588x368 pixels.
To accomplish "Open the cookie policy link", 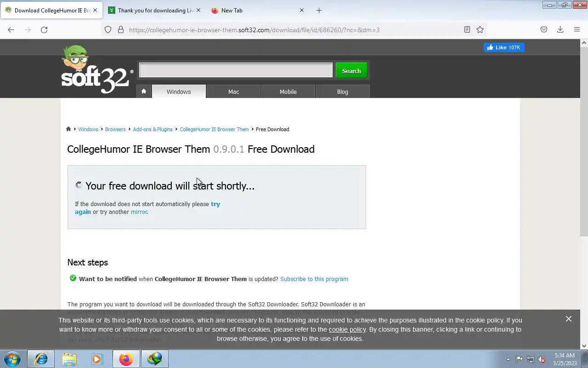I will point(347,329).
